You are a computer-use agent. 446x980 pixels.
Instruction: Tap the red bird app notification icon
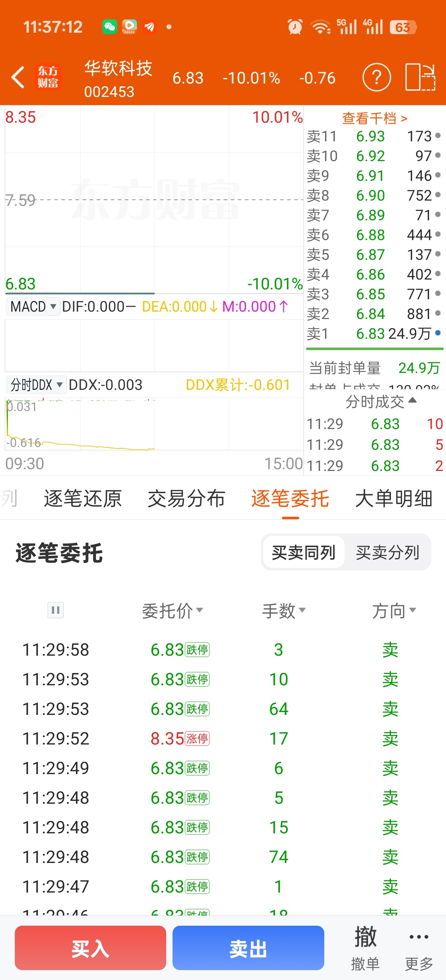149,27
